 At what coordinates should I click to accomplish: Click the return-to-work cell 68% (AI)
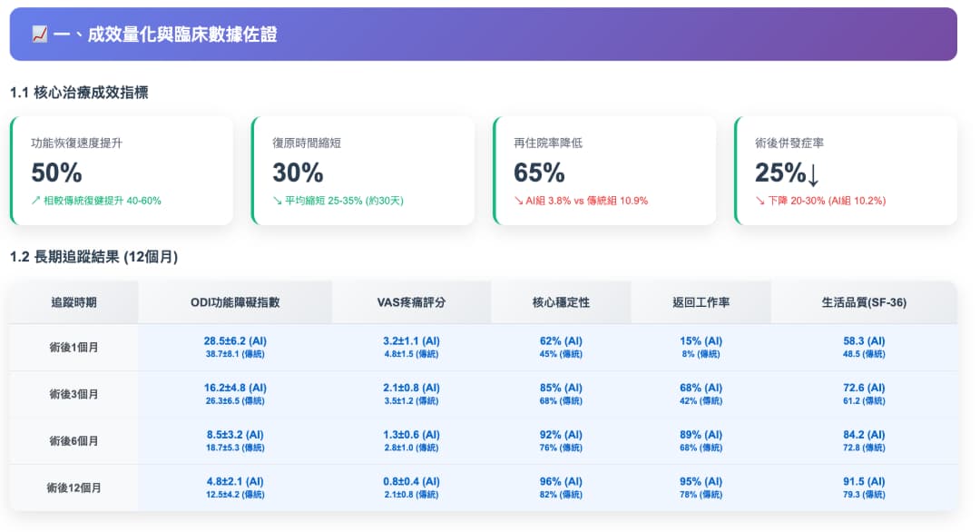click(701, 389)
